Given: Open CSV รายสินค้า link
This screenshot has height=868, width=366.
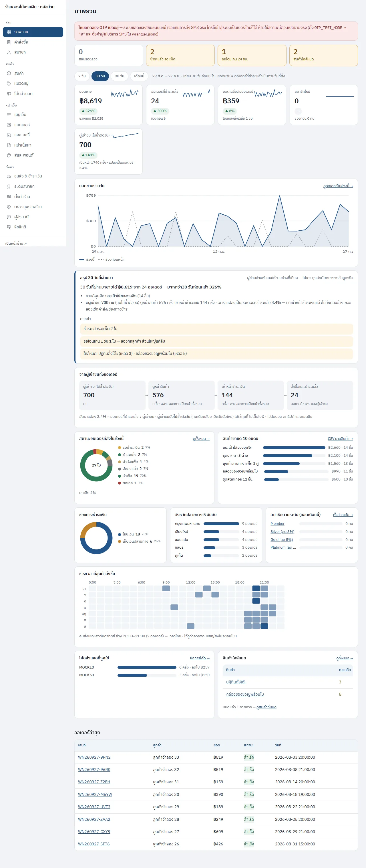Looking at the screenshot, I should click(x=341, y=439).
